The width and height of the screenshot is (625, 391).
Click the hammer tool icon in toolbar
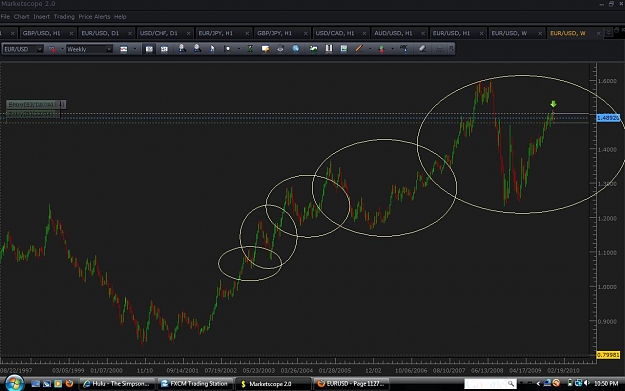(x=404, y=49)
